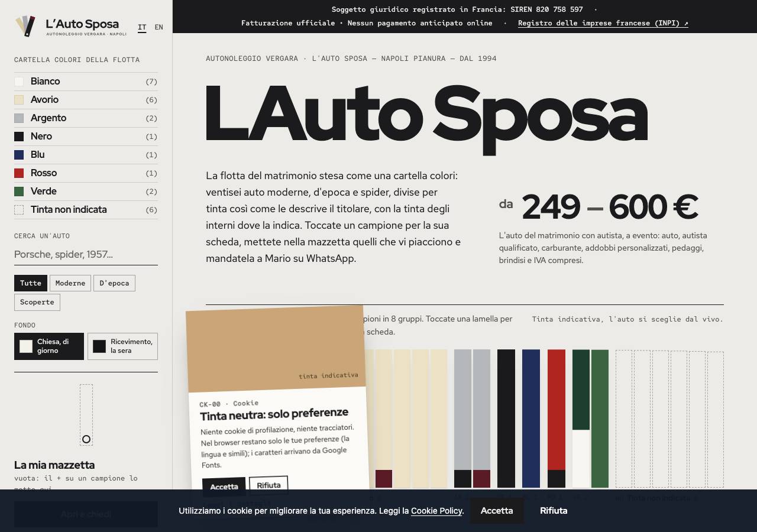Open the solid black car swatch strip

pyautogui.click(x=506, y=419)
